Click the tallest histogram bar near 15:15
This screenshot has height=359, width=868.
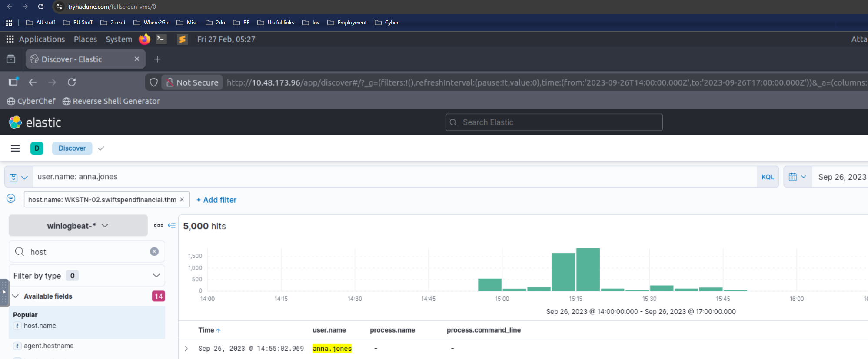pos(588,270)
